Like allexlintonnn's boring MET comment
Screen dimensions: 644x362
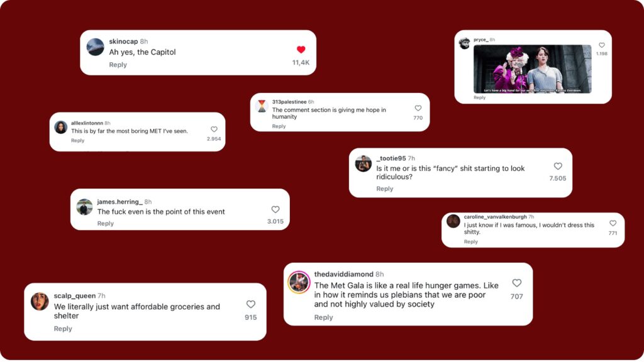[214, 129]
